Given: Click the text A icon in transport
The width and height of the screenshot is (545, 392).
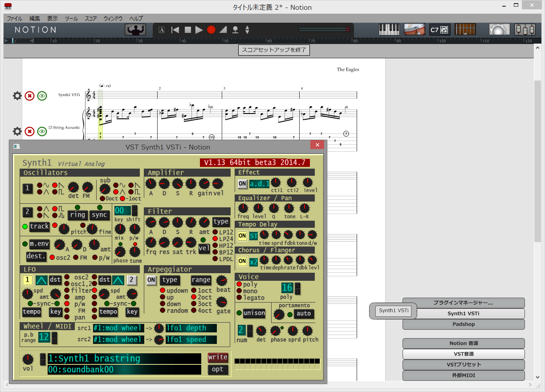Looking at the screenshot, I should pos(161,30).
